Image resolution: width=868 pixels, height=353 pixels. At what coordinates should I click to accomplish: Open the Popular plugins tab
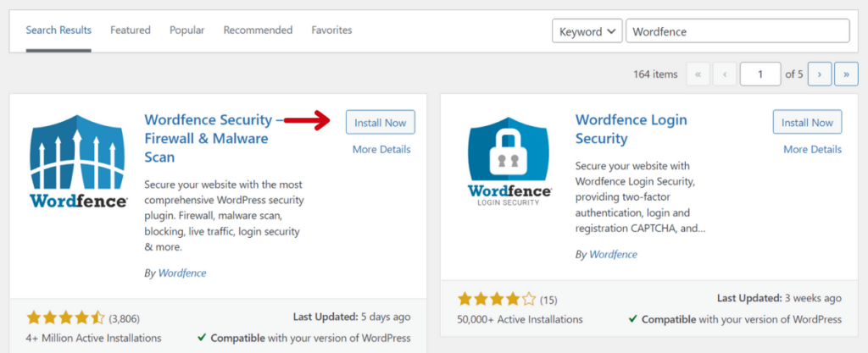pos(187,30)
